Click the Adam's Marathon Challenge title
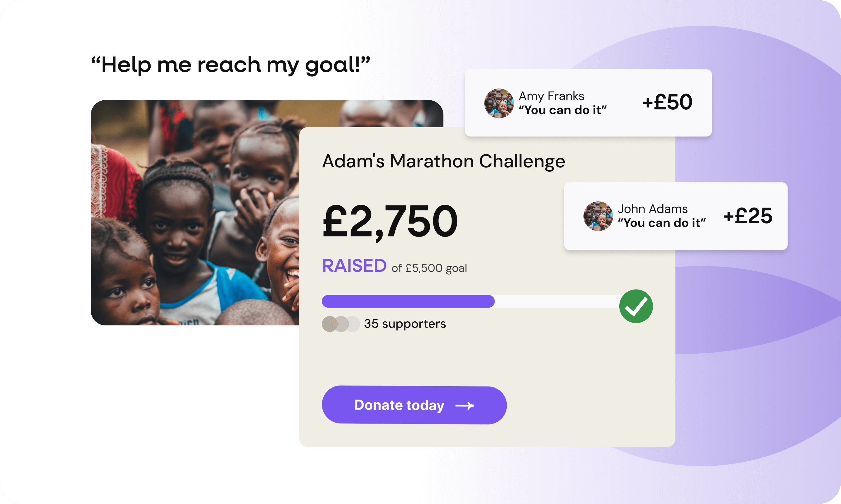 point(443,161)
